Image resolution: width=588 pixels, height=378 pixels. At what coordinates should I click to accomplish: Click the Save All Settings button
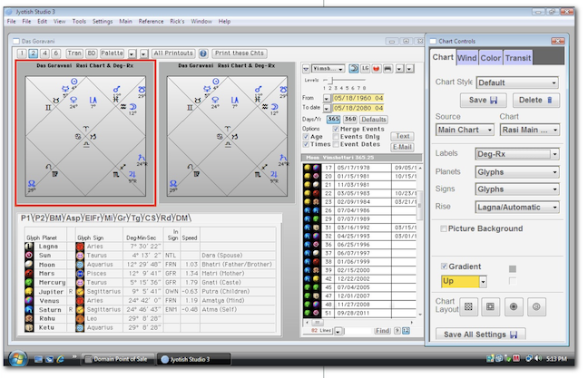477,334
